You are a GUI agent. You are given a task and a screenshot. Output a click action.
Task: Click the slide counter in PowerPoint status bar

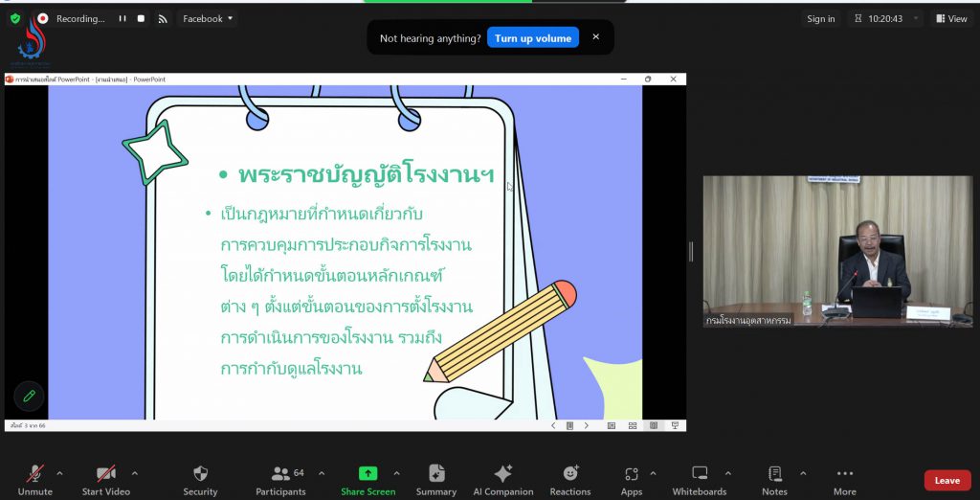pos(28,425)
